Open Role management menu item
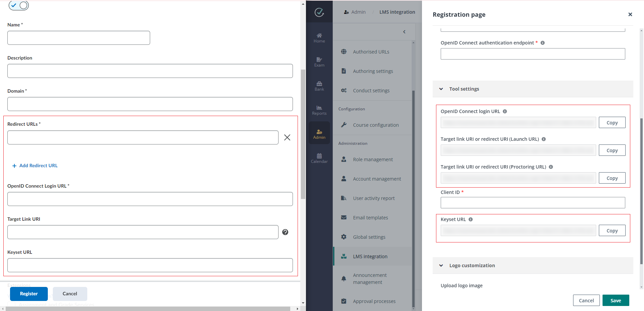Image resolution: width=644 pixels, height=311 pixels. (x=372, y=160)
